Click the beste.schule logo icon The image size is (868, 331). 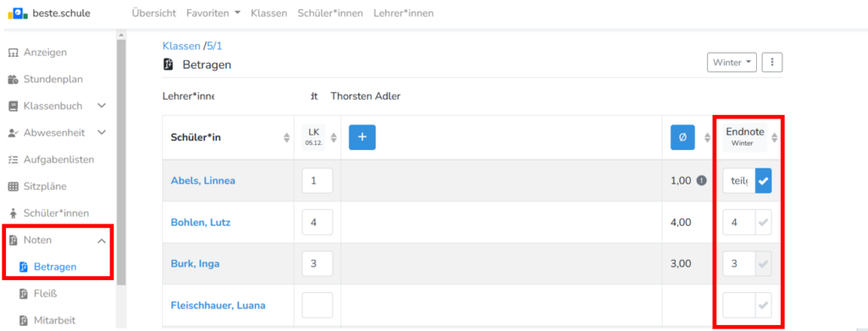(18, 14)
